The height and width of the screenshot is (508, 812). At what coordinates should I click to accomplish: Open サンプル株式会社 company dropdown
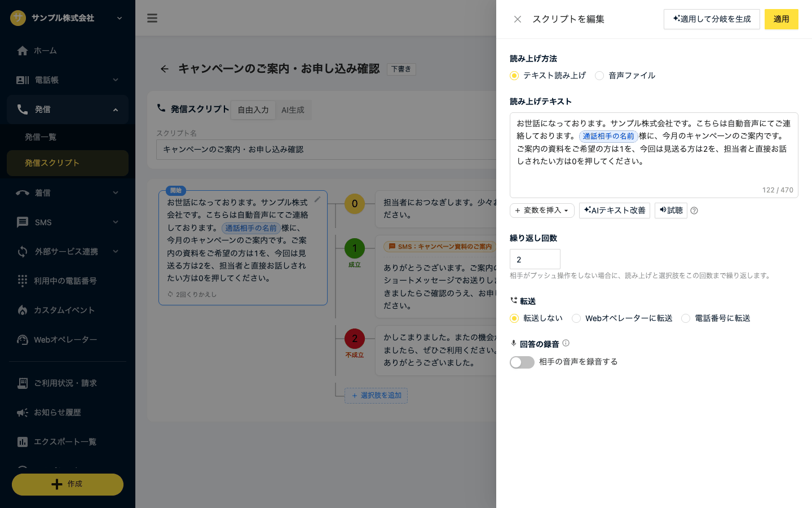68,18
